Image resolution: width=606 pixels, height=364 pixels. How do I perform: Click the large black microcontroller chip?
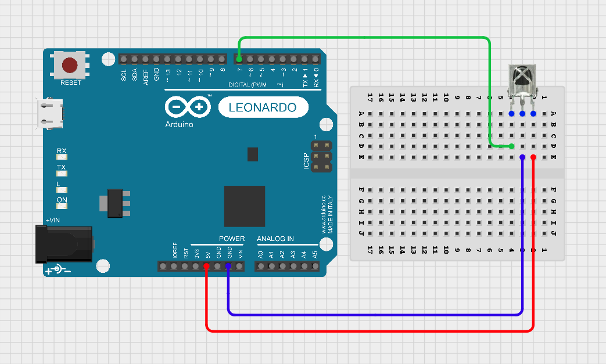tap(245, 206)
